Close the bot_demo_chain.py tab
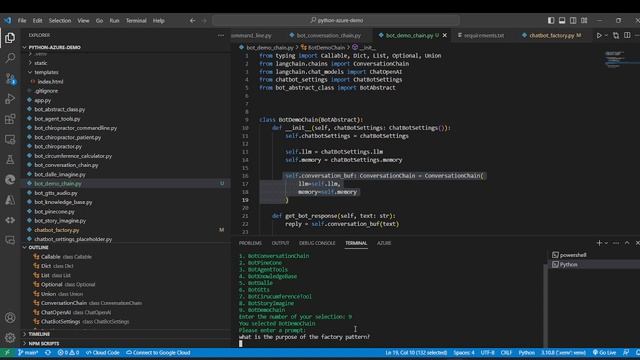Viewport: 640px width, 360px height. 445,36
